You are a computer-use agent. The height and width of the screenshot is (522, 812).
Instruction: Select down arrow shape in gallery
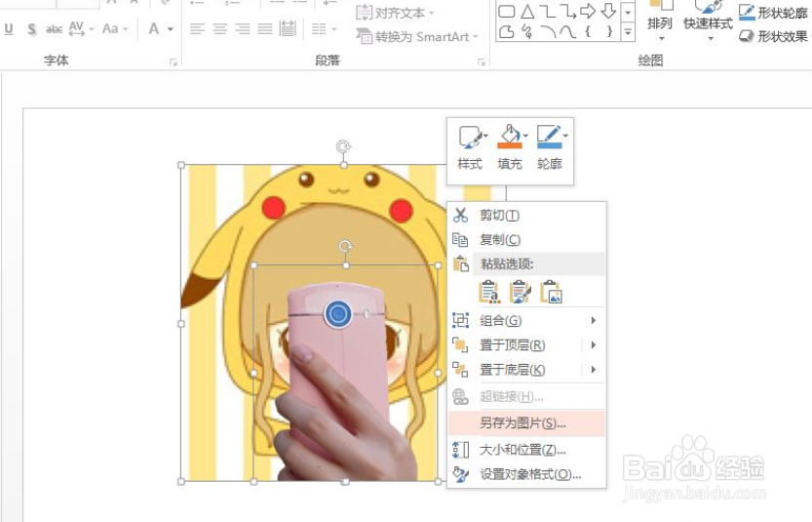tap(608, 11)
